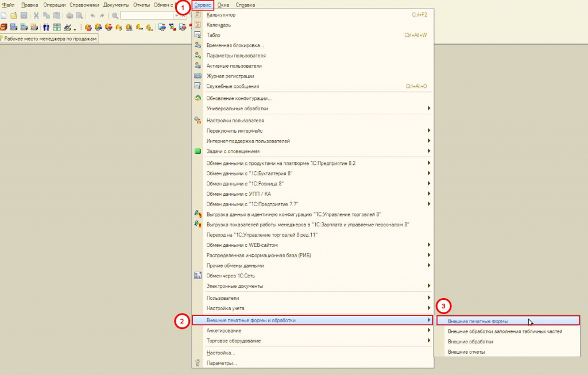Click the Undo arrow toolbar icon

tap(92, 16)
